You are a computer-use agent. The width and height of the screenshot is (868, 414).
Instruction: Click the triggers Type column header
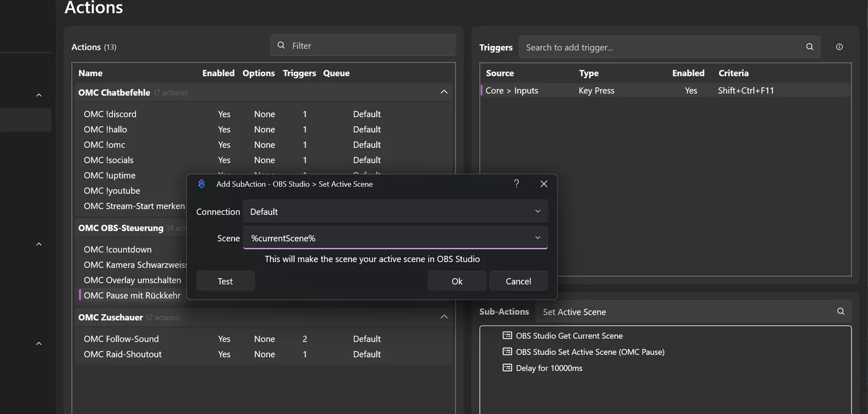[589, 73]
